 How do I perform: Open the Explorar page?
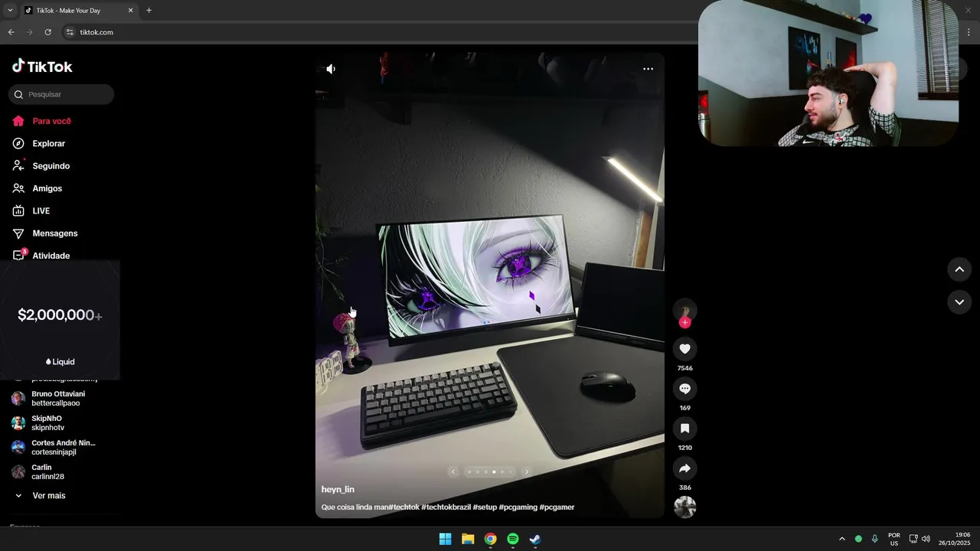click(40, 143)
